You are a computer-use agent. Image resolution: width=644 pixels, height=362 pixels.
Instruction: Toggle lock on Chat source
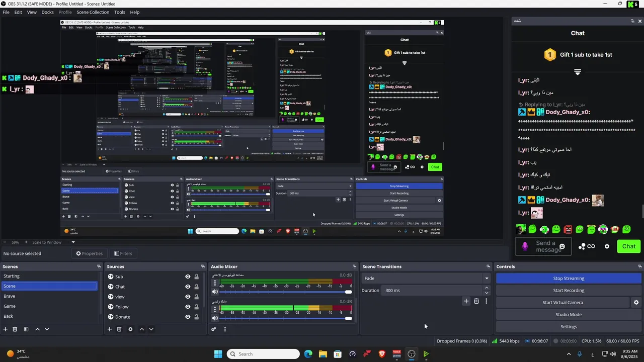196,287
